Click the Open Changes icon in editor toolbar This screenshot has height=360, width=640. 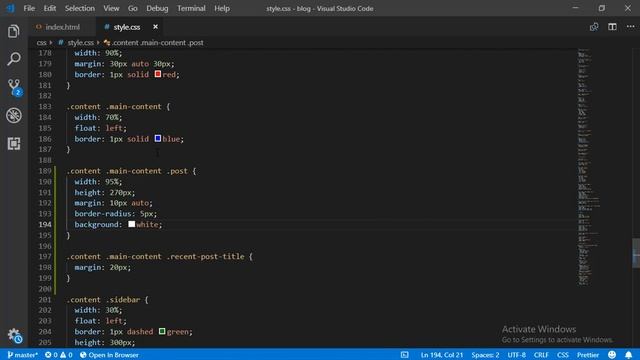[x=594, y=27]
